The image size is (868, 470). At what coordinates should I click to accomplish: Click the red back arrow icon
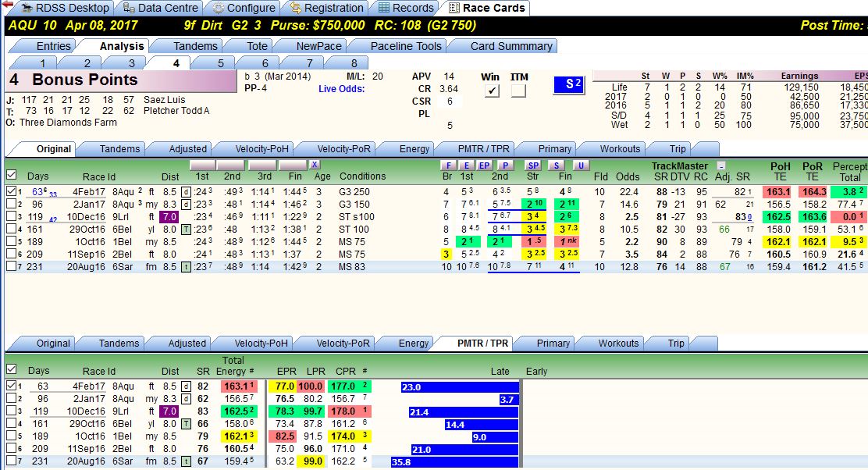click(x=7, y=5)
